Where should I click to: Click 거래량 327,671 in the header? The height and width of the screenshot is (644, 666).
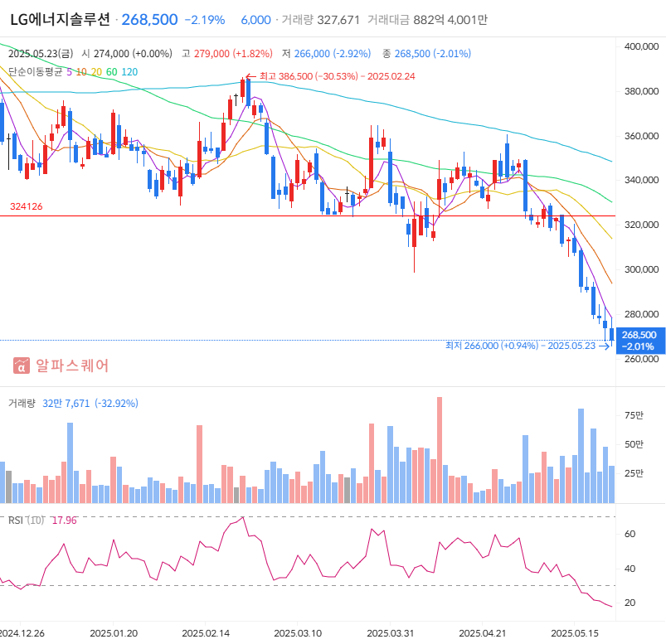tap(321, 20)
